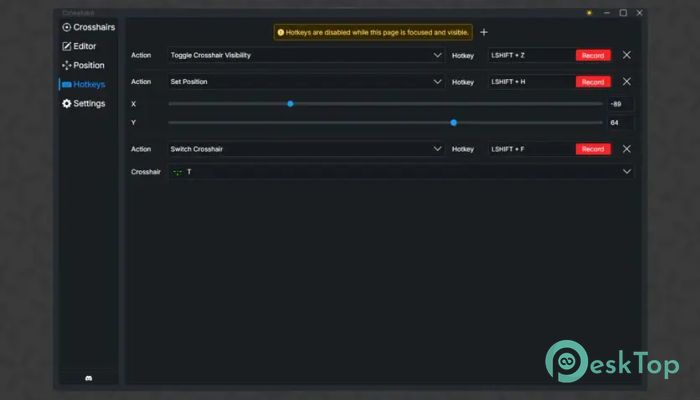Record hotkey for Set Position action
The width and height of the screenshot is (700, 400).
593,82
